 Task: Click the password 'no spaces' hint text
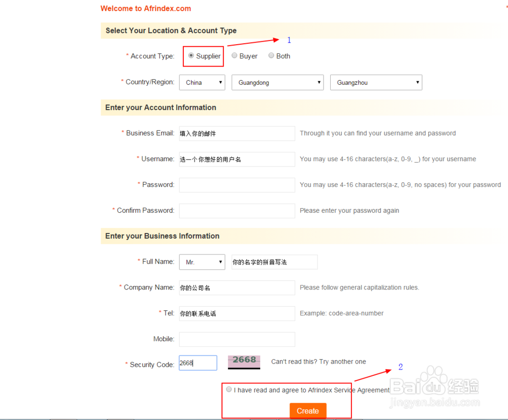(x=400, y=184)
